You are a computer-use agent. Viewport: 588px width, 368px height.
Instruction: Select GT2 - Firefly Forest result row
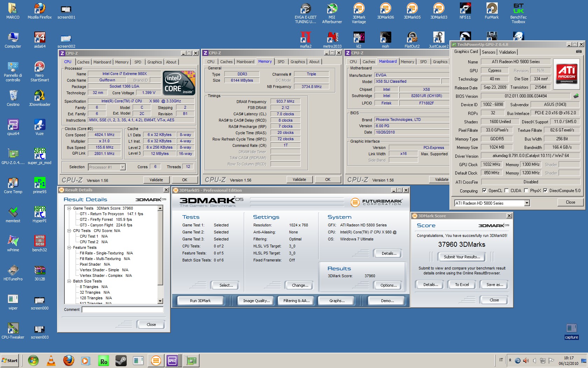[106, 219]
